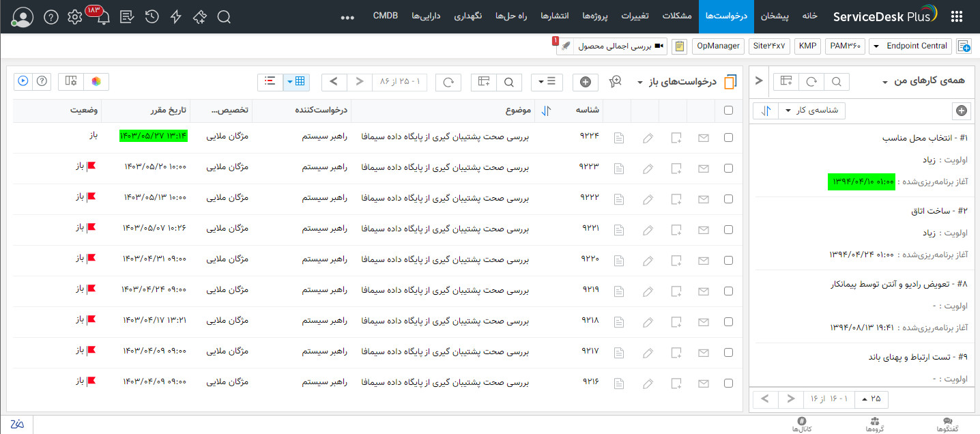
Task: Open the global search magnifier icon
Action: point(224,16)
